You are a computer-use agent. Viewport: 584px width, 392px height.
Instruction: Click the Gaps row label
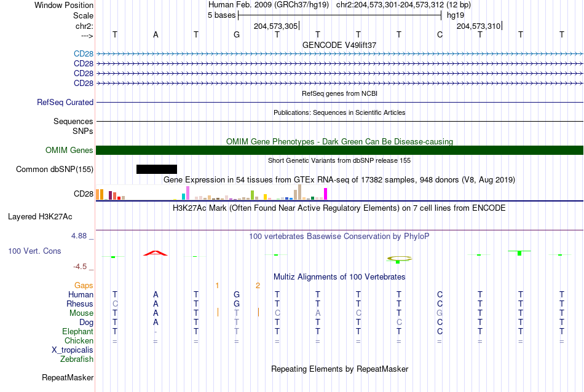pyautogui.click(x=84, y=286)
